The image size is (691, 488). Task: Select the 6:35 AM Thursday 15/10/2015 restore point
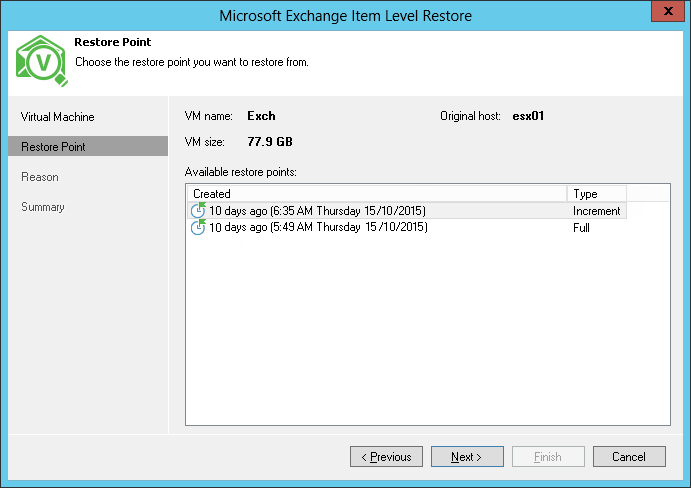(x=407, y=211)
